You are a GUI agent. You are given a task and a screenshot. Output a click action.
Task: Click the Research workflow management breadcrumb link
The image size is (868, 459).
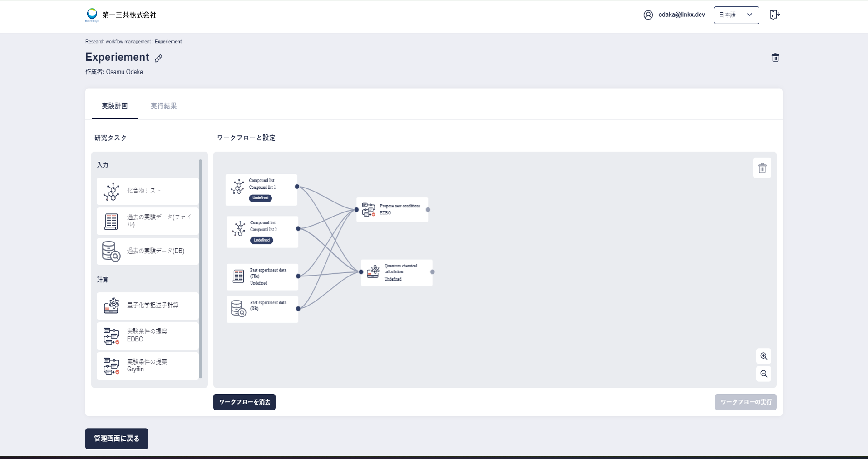click(x=118, y=42)
